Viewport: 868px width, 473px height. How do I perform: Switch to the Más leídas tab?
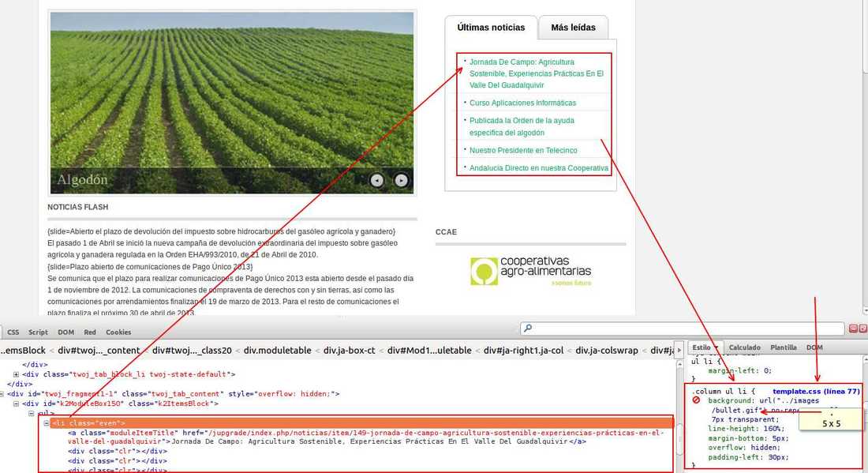574,27
